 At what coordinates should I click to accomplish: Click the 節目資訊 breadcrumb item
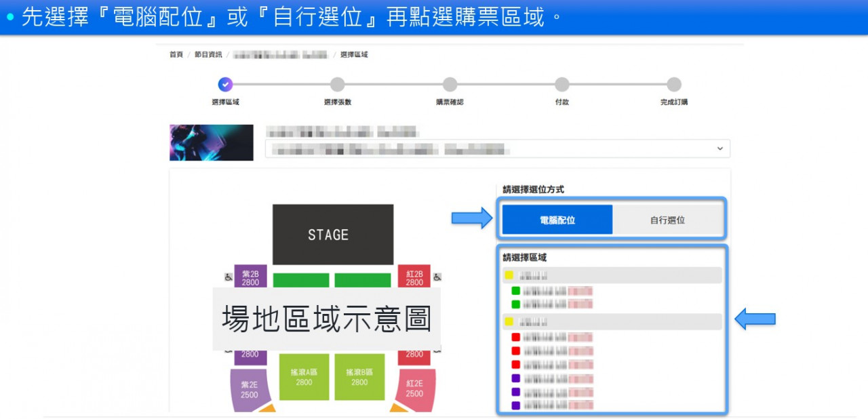pos(207,54)
